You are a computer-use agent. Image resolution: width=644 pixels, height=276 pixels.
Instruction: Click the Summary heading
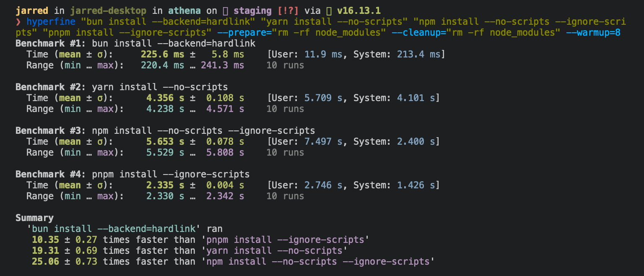coord(34,218)
